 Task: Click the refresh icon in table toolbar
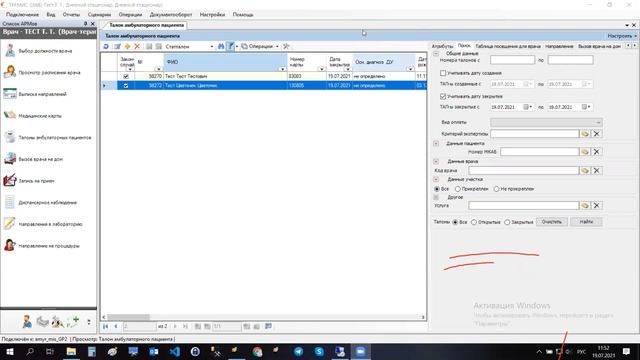106,47
